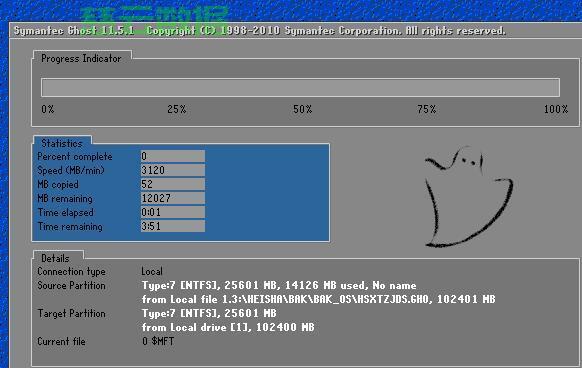Screen dimensions: 582x368
Task: Click the Symantec Ghost 11.5.1 title text
Action: point(74,30)
